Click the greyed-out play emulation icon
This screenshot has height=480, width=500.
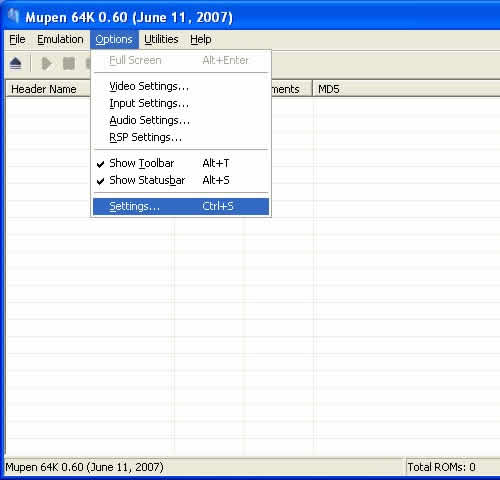[46, 63]
